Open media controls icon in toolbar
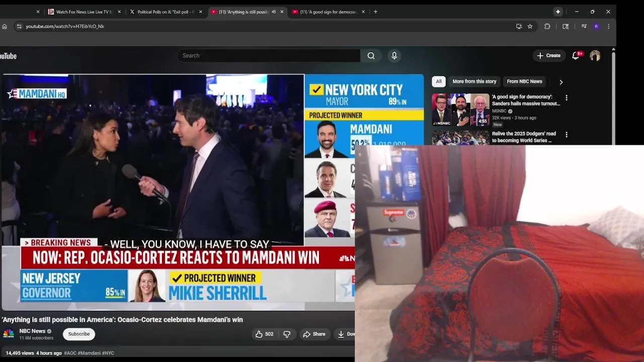This screenshot has height=362, width=644. (x=584, y=27)
